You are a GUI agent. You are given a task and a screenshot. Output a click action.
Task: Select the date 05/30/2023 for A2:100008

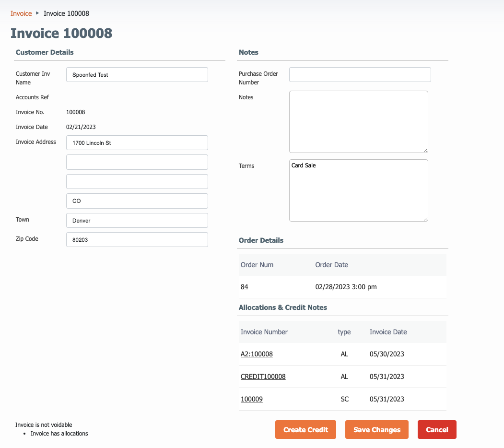[x=387, y=354]
